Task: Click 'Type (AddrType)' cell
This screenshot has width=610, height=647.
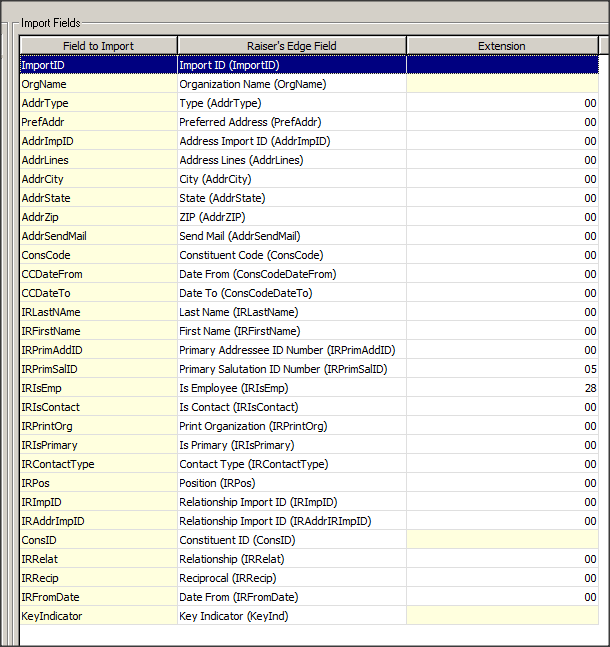Action: coord(292,103)
